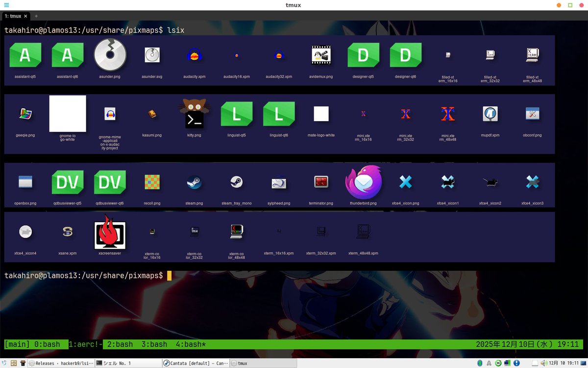Click the qdbusviewer-qt5 DV icon
The image size is (588, 368).
pos(67,183)
